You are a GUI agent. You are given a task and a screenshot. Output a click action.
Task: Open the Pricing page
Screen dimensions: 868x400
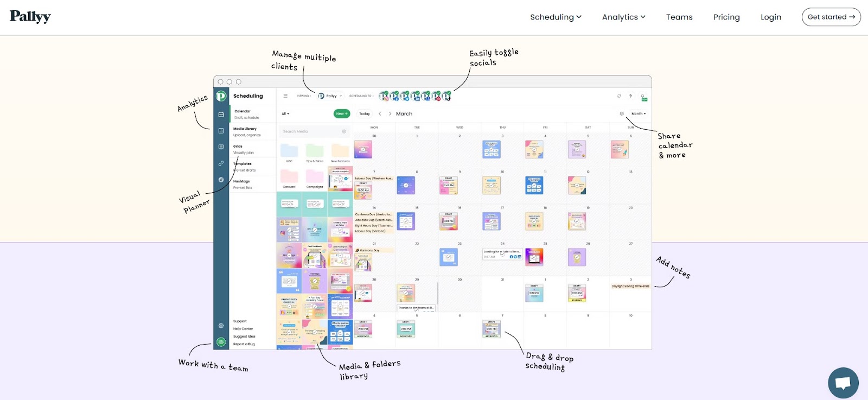[x=726, y=17]
